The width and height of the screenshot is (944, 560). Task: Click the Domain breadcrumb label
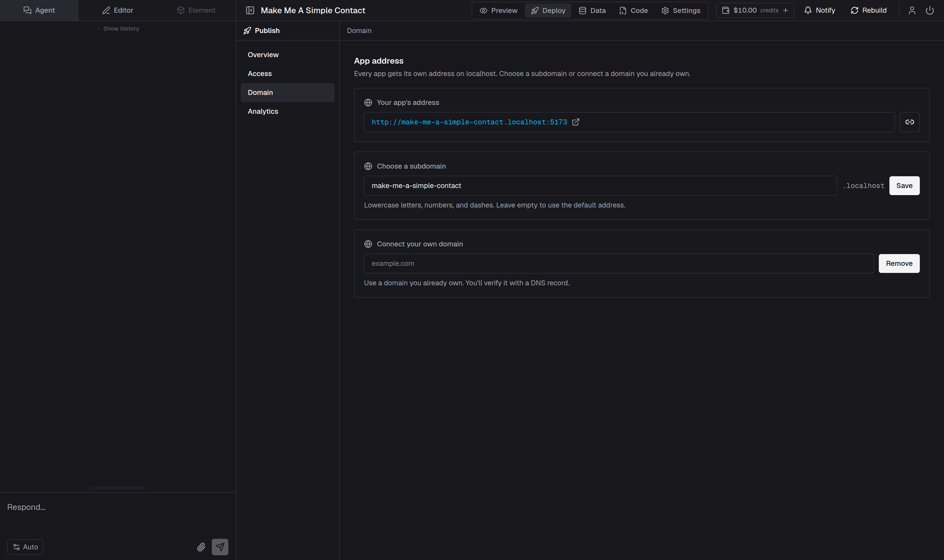click(x=359, y=31)
